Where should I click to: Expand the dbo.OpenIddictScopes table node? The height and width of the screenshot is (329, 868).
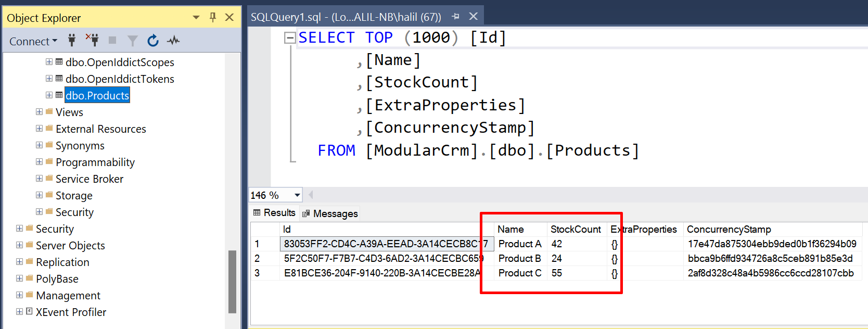[x=49, y=62]
